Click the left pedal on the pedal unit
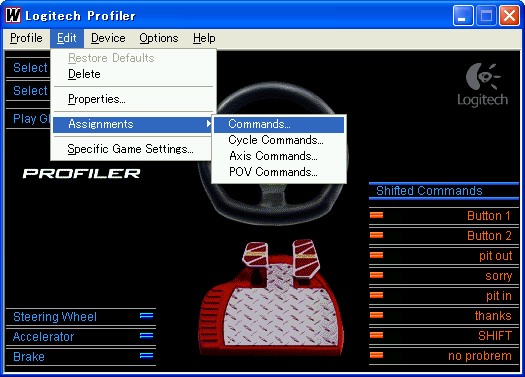The height and width of the screenshot is (377, 525). (x=255, y=254)
